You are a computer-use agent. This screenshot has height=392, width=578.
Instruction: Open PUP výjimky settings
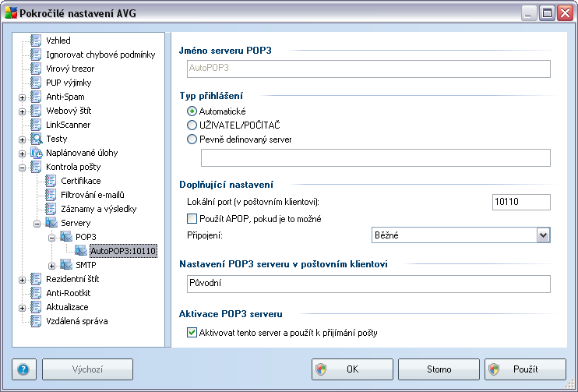coord(69,83)
